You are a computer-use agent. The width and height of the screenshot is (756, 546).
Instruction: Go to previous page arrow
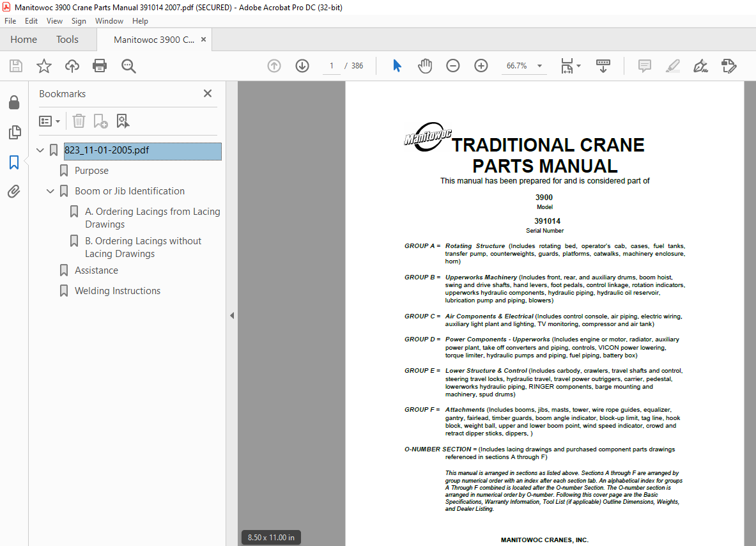(x=274, y=66)
